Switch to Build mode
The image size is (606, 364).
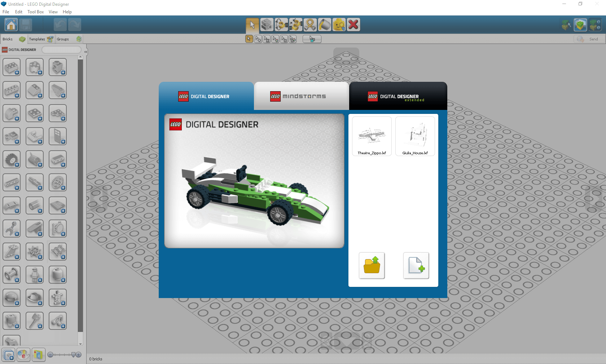click(566, 25)
